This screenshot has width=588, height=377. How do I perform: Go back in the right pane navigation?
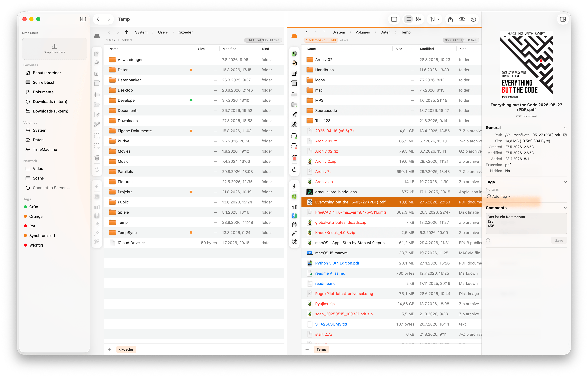click(306, 32)
